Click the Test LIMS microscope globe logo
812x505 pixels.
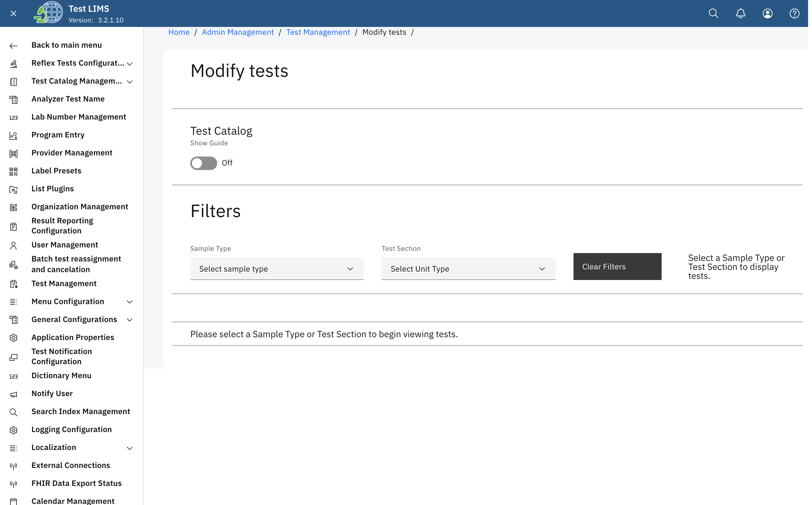(x=49, y=12)
